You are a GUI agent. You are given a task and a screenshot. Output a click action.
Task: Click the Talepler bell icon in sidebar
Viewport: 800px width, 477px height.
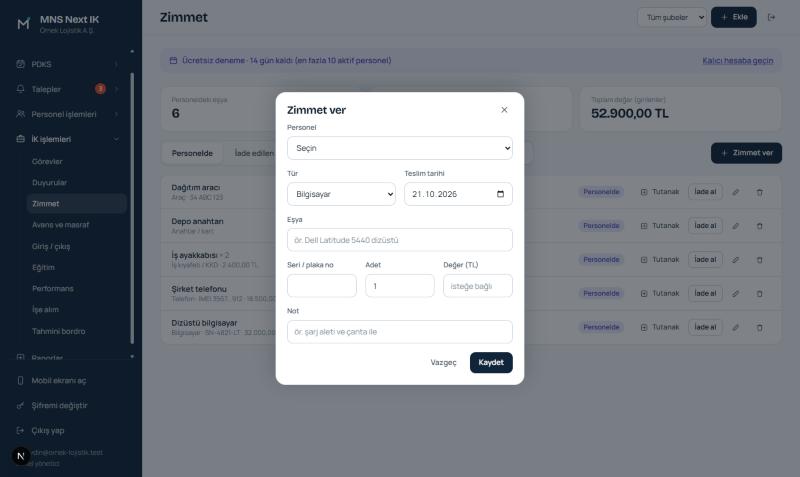20,89
